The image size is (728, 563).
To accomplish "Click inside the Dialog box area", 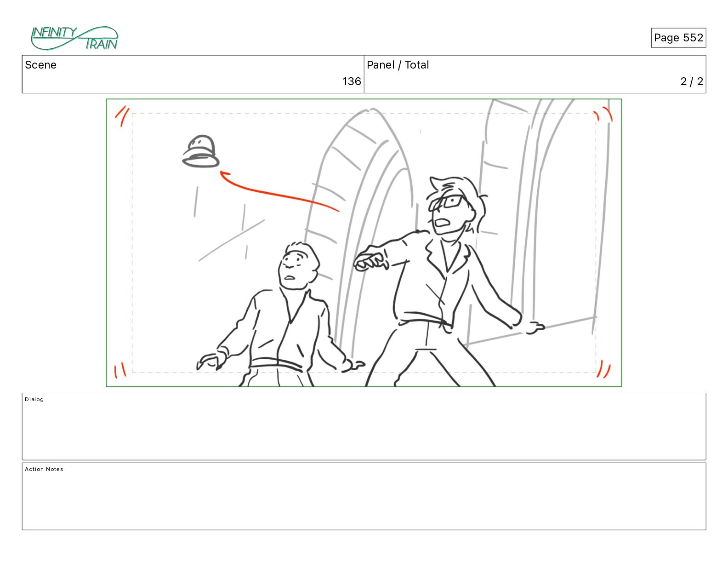I will click(364, 426).
